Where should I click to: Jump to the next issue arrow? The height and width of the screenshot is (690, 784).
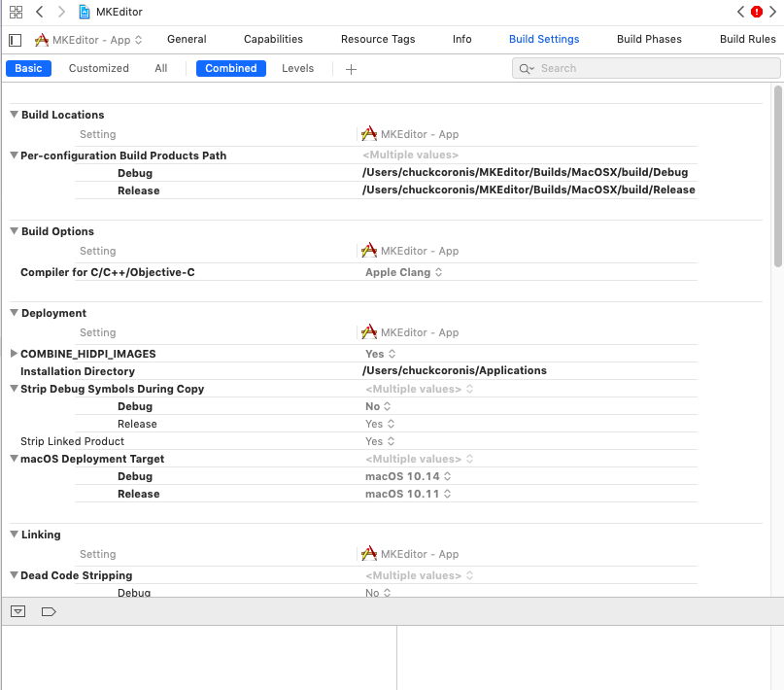(x=773, y=12)
